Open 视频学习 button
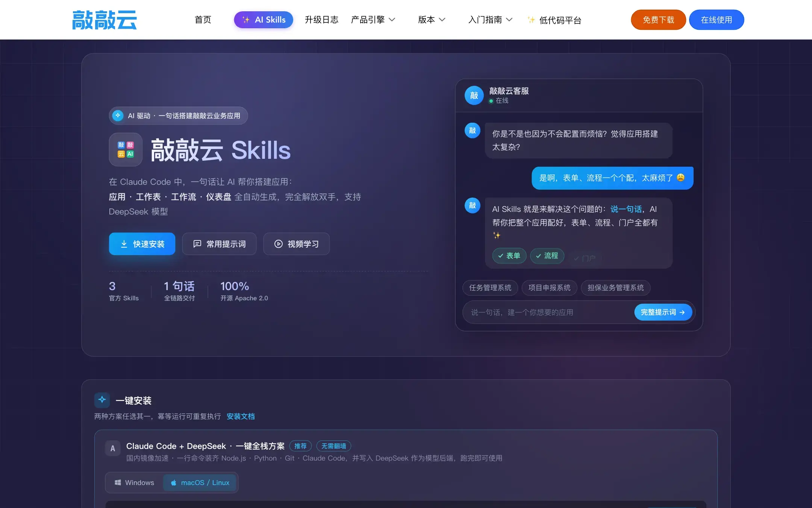Viewport: 812px width, 508px height. (x=296, y=244)
